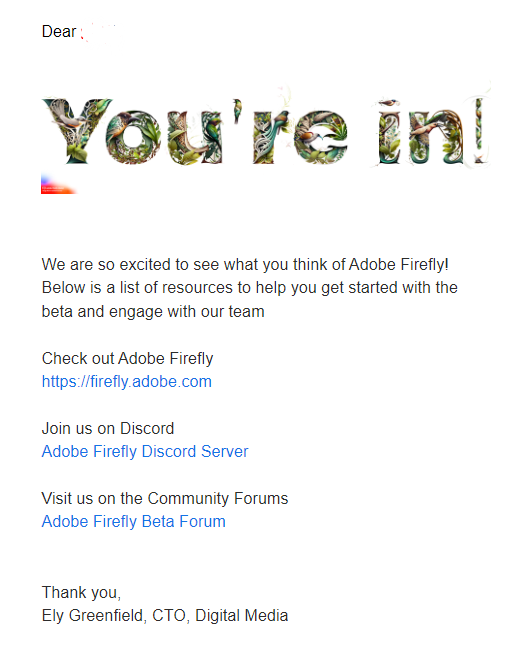Click the Check out Adobe Firefly heading
The width and height of the screenshot is (507, 658).
127,358
